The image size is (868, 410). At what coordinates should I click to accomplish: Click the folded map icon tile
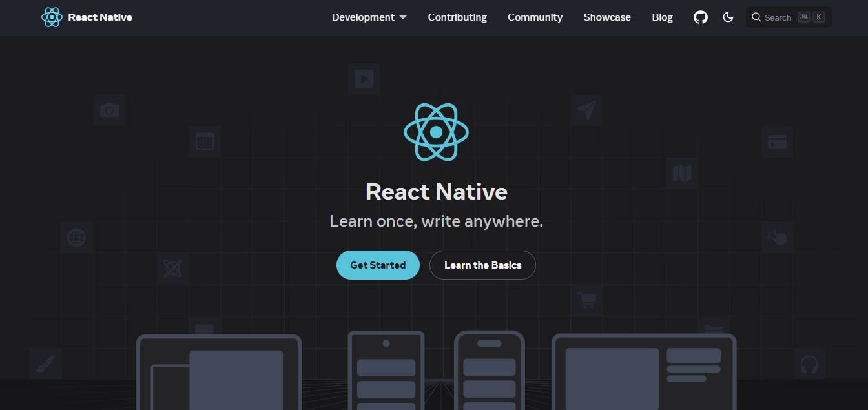click(x=682, y=173)
